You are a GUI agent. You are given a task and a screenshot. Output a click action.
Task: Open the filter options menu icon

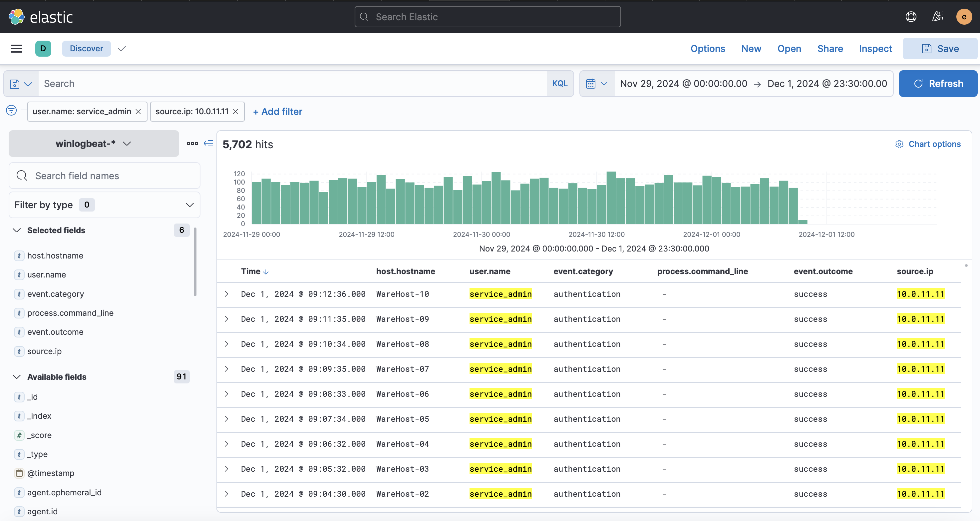point(11,111)
